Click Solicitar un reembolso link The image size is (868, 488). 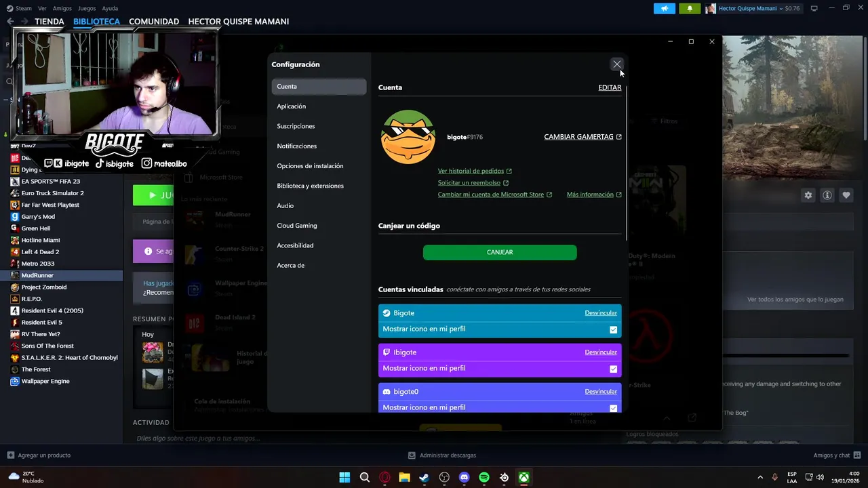pos(473,183)
